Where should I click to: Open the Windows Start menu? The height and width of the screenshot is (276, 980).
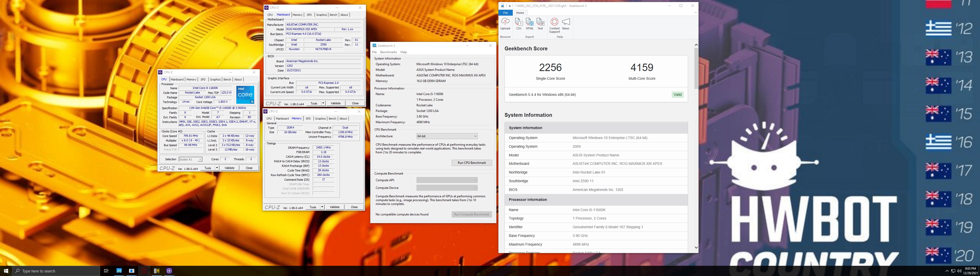tap(6, 271)
